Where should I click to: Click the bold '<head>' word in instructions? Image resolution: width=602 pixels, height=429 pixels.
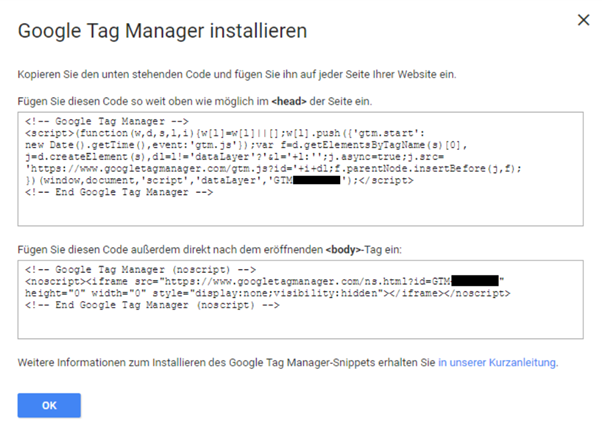click(289, 101)
